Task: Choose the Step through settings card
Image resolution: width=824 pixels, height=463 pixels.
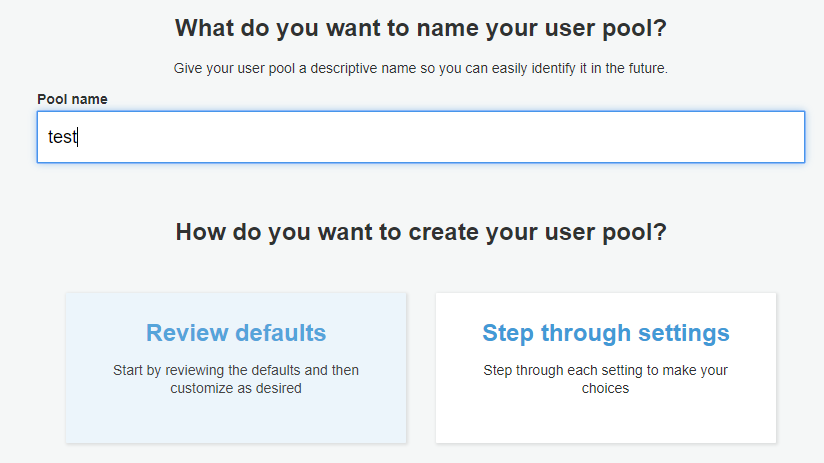Action: pos(605,368)
